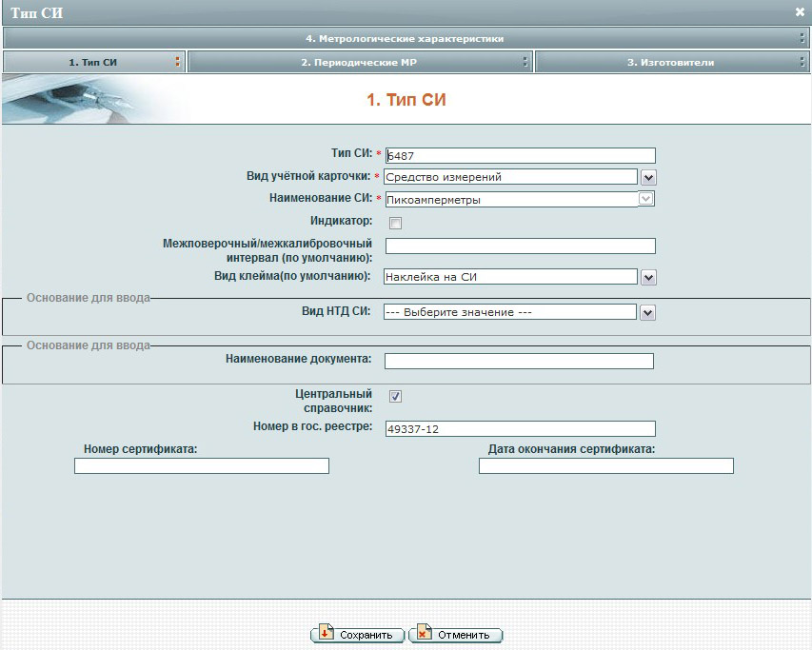Screen dimensions: 812x650
Task: Uncheck Центральный справочник checkbox
Action: (395, 397)
